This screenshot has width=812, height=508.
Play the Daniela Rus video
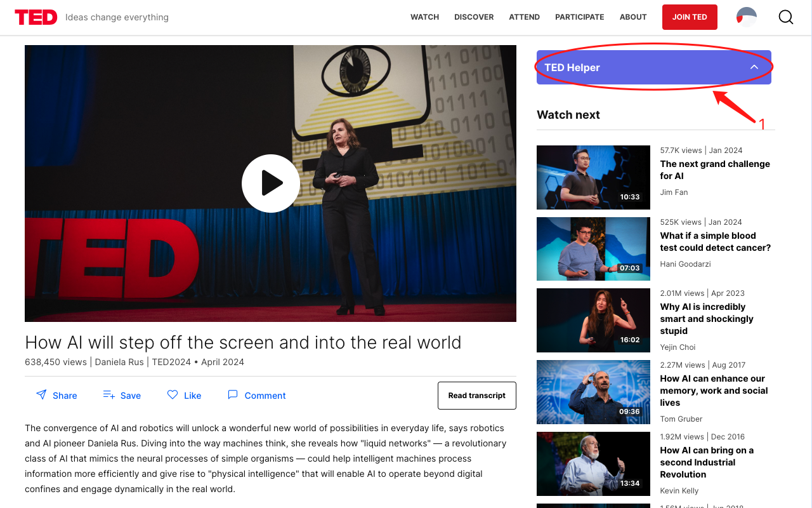271,183
